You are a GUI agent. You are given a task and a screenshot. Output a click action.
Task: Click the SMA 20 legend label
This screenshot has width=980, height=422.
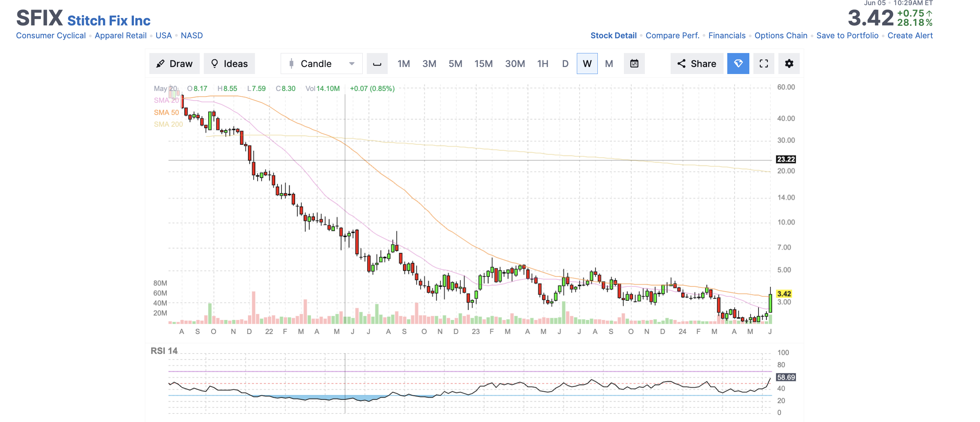[x=166, y=100]
